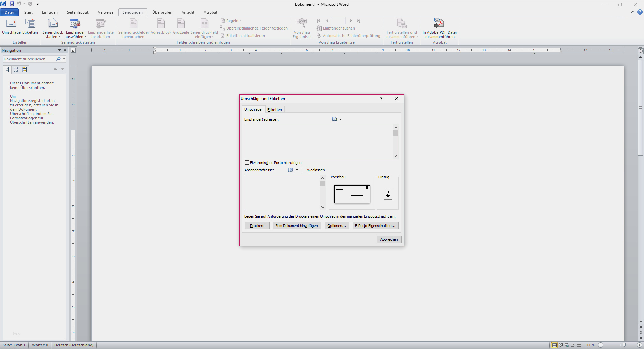Open the Seitenlayout ribbon tab
This screenshot has height=349, width=644.
[x=78, y=12]
